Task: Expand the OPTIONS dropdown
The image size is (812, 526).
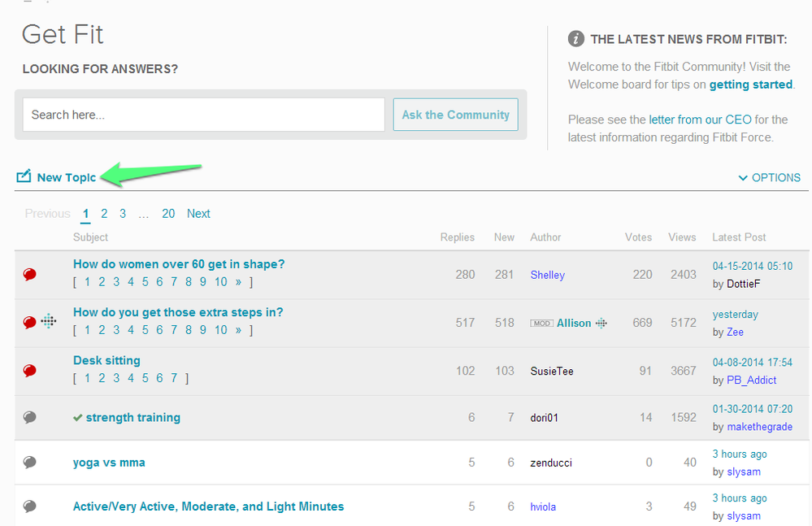Action: [769, 177]
